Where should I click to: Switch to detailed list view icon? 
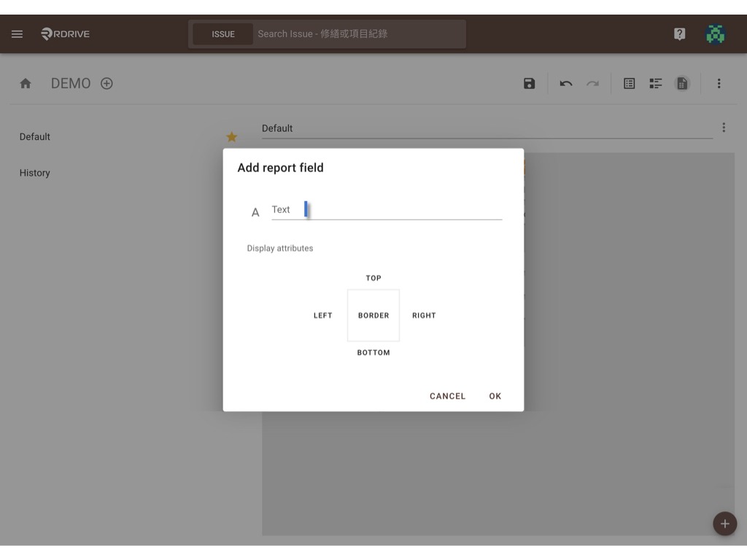pos(656,83)
